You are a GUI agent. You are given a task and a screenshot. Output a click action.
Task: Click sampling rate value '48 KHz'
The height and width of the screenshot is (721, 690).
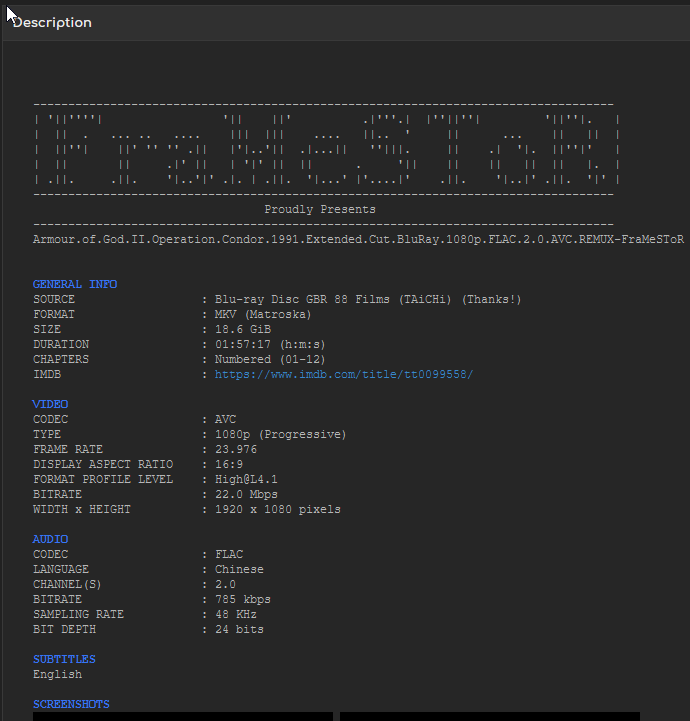pyautogui.click(x=236, y=614)
